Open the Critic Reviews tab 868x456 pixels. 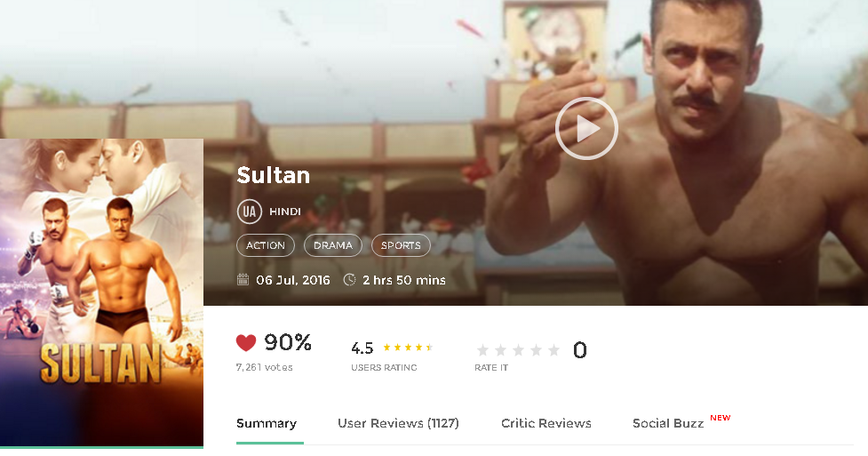pyautogui.click(x=546, y=423)
